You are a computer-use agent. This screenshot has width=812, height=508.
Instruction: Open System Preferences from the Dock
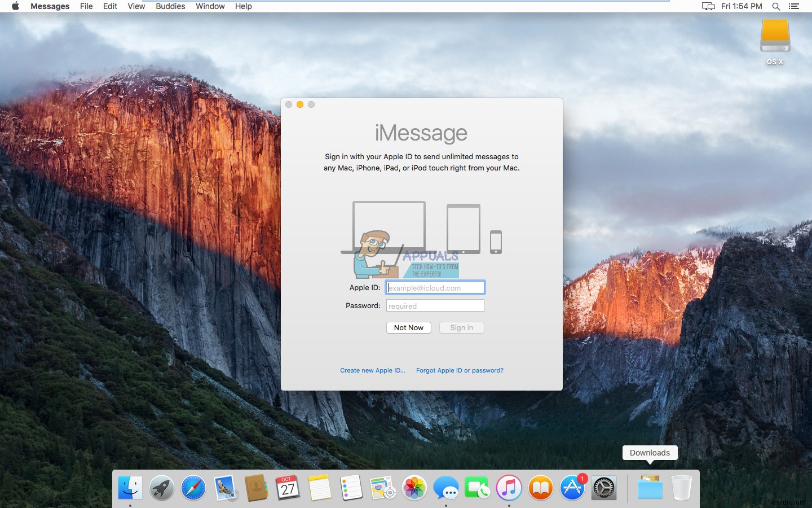(604, 488)
